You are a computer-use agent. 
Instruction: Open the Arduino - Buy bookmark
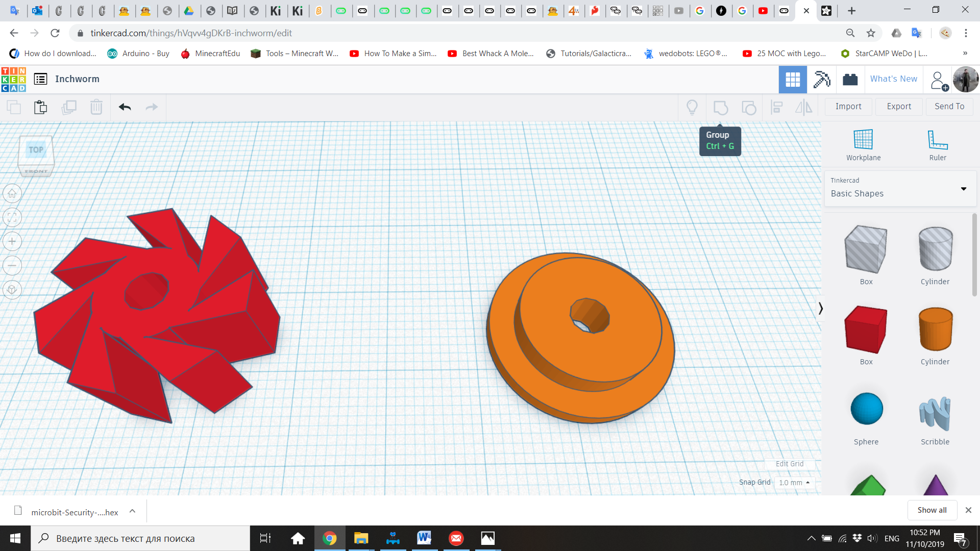point(138,54)
